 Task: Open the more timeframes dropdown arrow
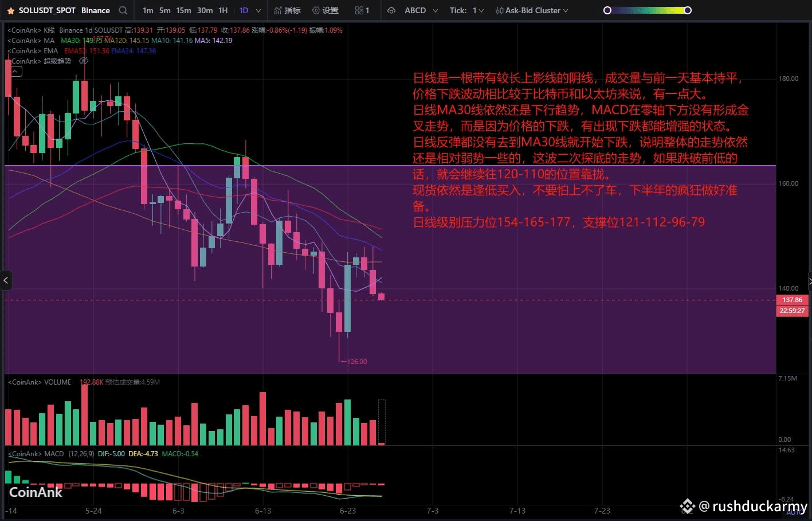click(258, 10)
